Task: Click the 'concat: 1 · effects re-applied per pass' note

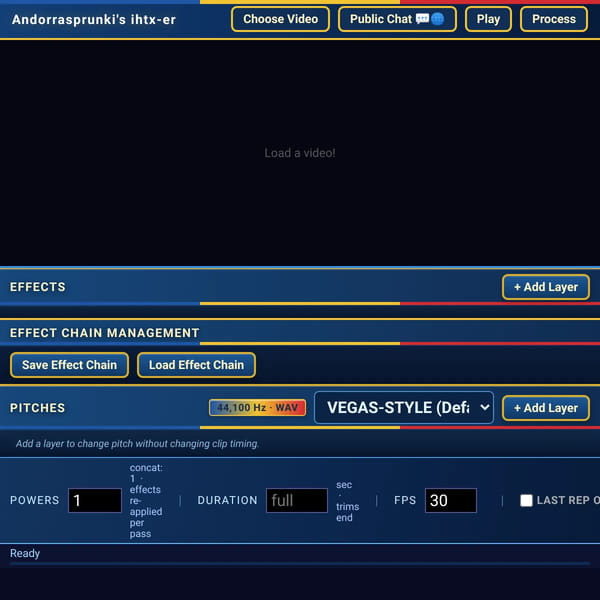Action: point(146,501)
